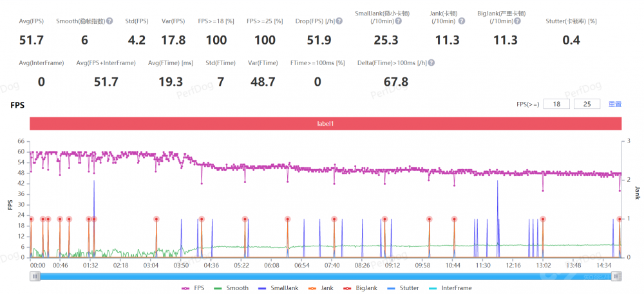Click the 11:30 time axis label
The width and height of the screenshot is (644, 294).
coord(483,266)
